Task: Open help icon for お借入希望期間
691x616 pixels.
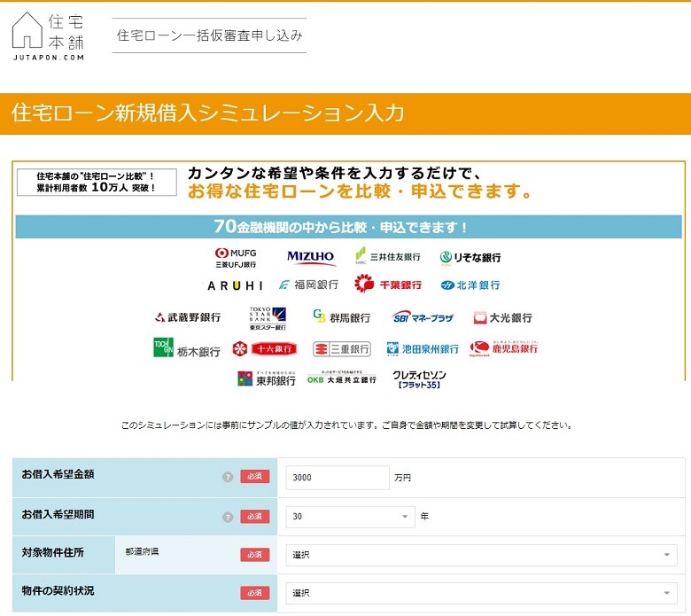Action: 228,517
